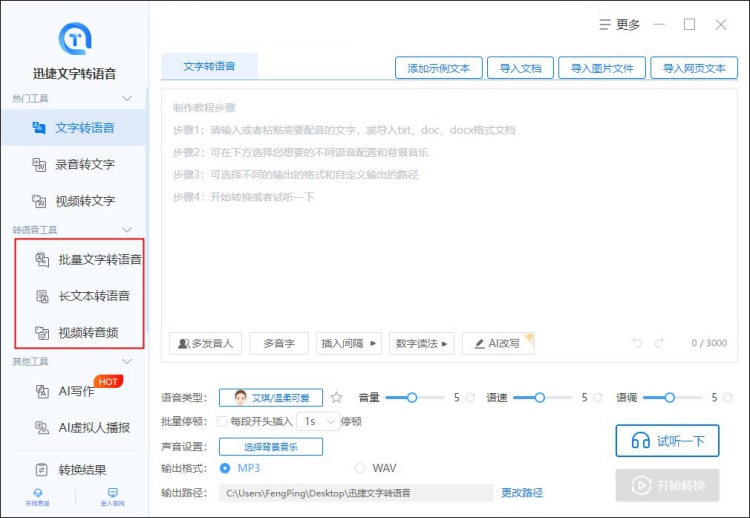750x518 pixels.
Task: Click 导入网页文本 button
Action: 694,68
